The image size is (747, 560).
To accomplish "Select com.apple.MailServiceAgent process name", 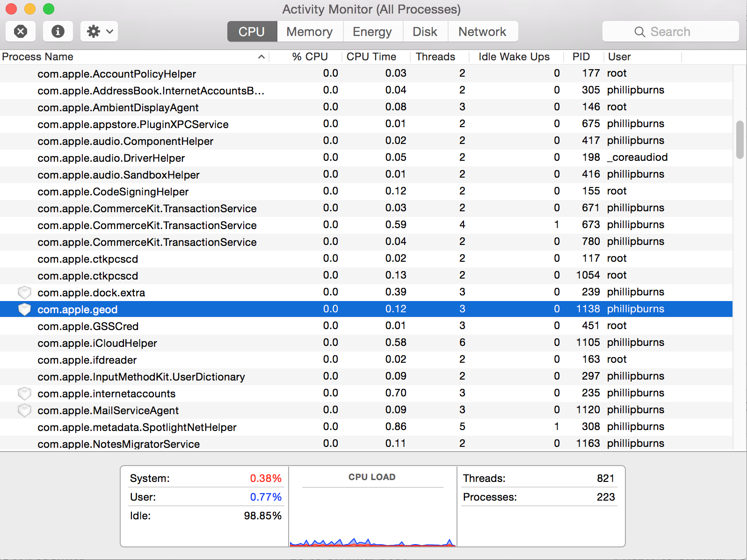I will click(x=108, y=410).
